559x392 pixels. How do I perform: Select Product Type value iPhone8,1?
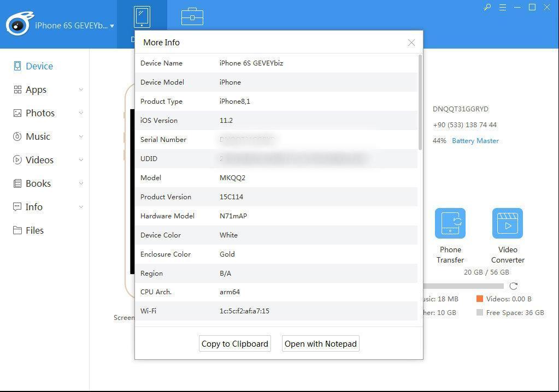[235, 102]
